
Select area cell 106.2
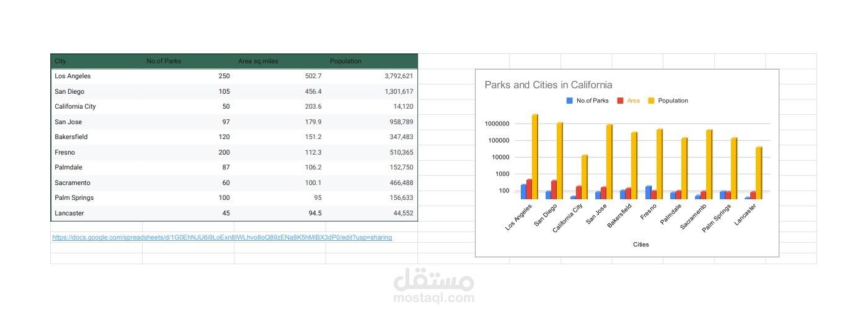point(313,167)
